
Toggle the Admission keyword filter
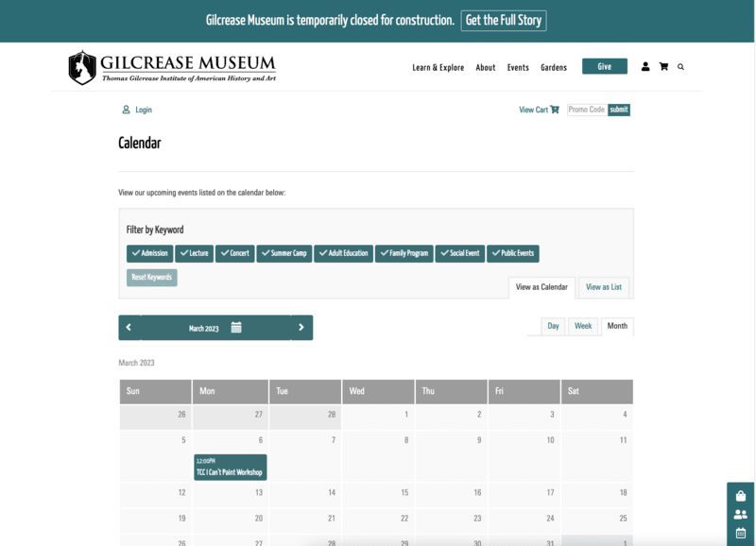[x=151, y=253]
